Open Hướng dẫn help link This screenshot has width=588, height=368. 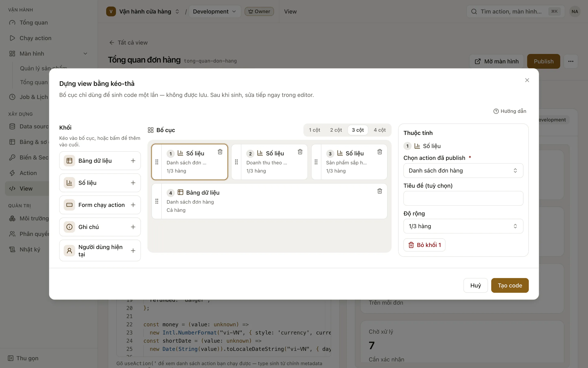point(510,111)
